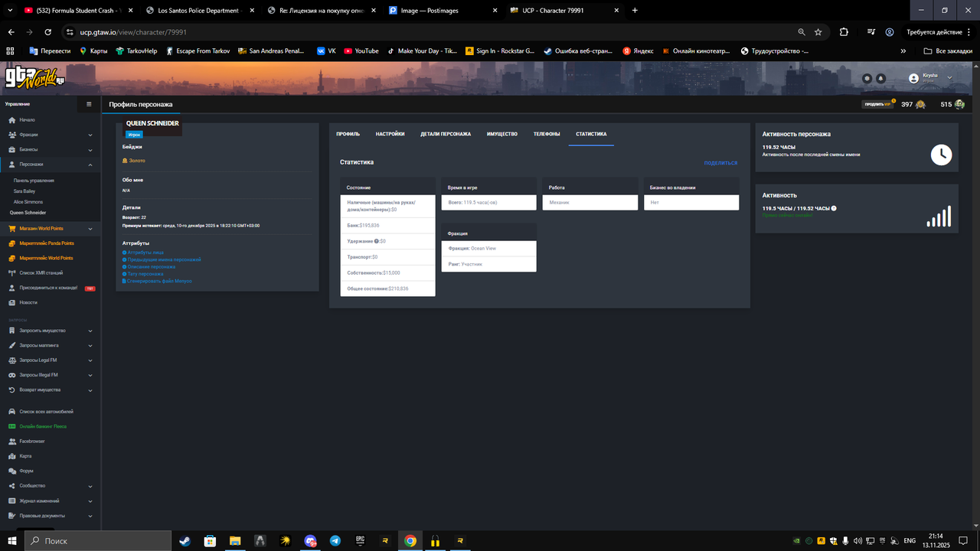The image size is (980, 551).
Task: Open the Детали персонажа tab
Action: point(446,134)
